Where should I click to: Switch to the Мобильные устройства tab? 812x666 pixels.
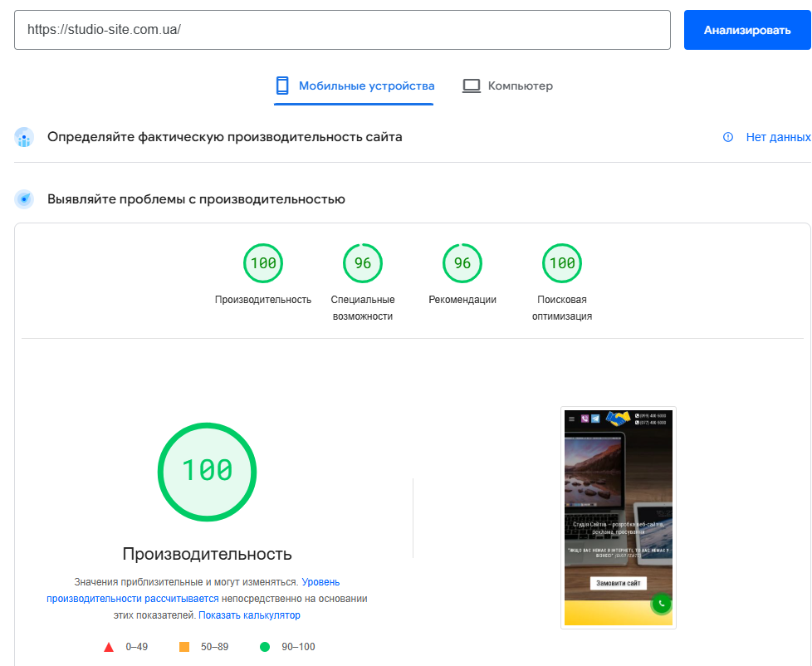pyautogui.click(x=354, y=85)
